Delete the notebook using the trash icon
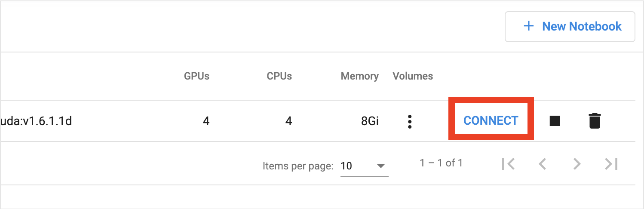 pyautogui.click(x=595, y=121)
